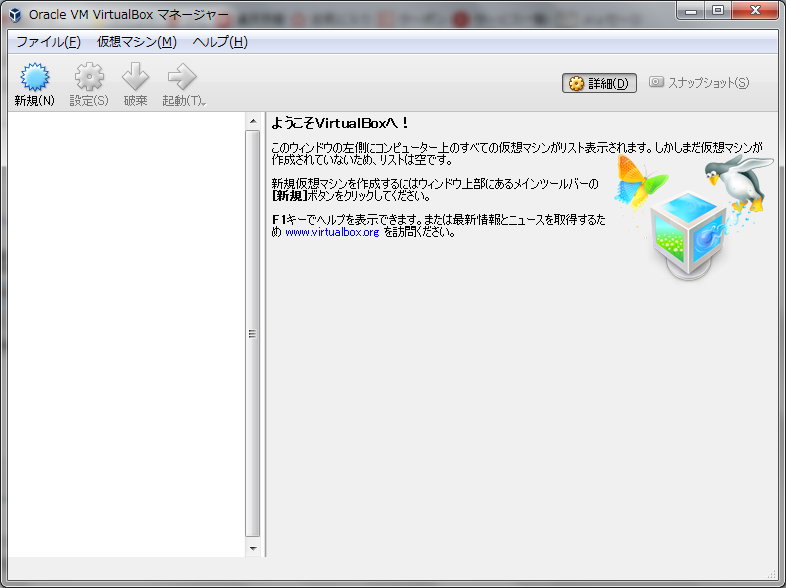Open the 仮想マシン(M) menu
The image size is (786, 588).
click(136, 42)
